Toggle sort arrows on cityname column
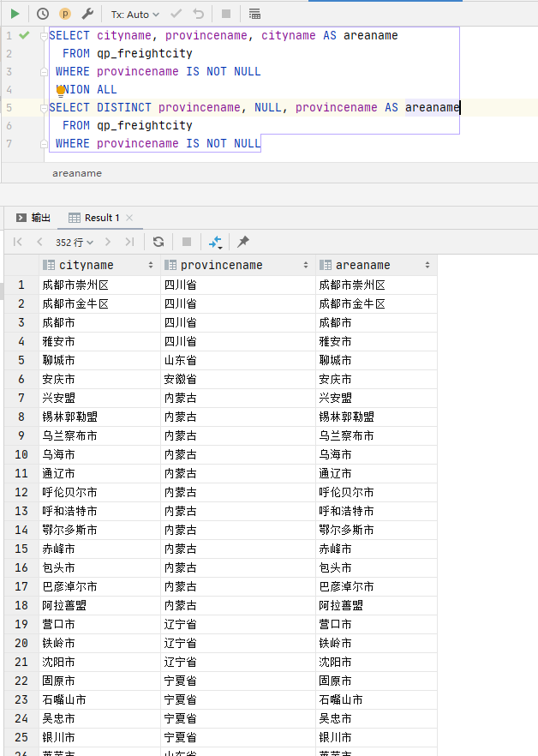This screenshot has height=756, width=538. [151, 265]
